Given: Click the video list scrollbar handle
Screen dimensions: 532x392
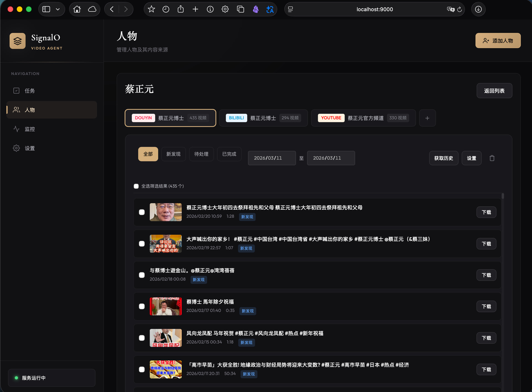Looking at the screenshot, I should pos(502,196).
